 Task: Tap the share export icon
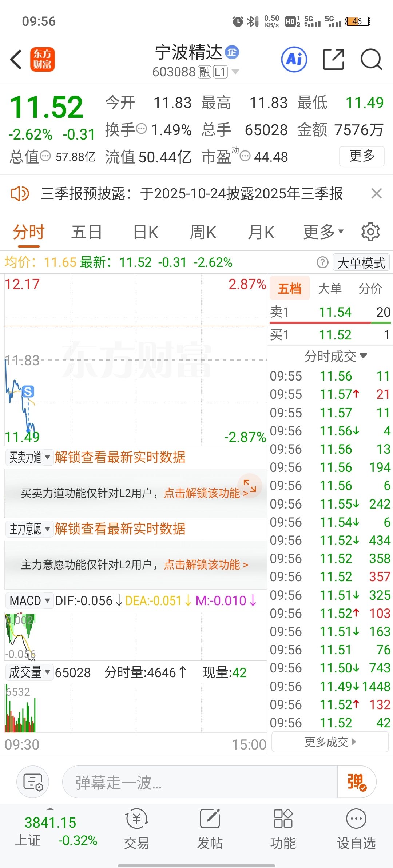click(x=334, y=59)
